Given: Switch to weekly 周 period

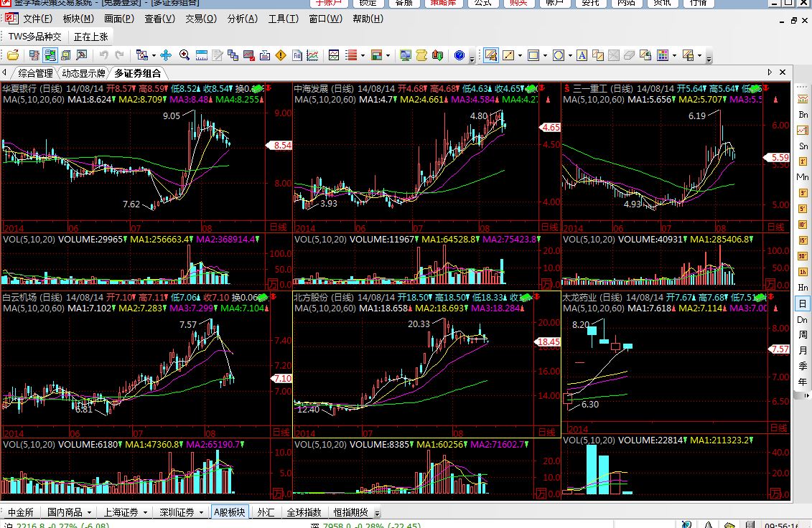Looking at the screenshot, I should 803,335.
